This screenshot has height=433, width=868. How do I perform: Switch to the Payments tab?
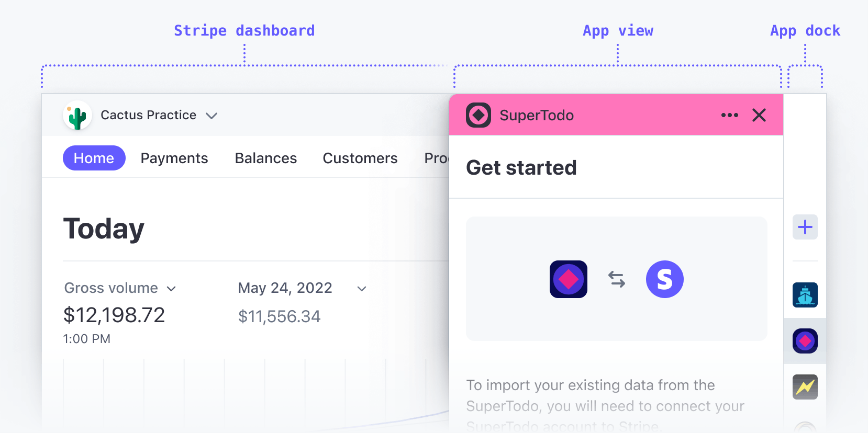pos(174,158)
